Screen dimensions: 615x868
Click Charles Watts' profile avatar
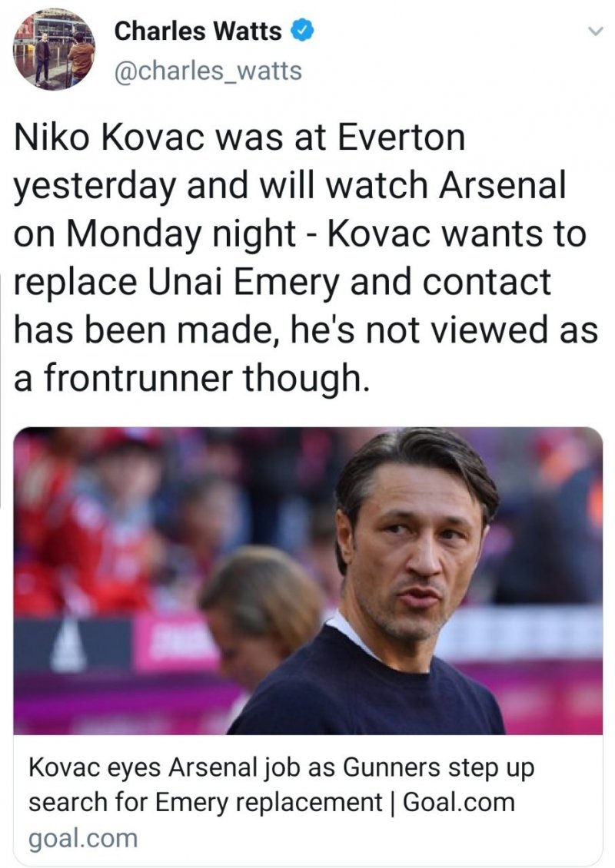tap(54, 51)
